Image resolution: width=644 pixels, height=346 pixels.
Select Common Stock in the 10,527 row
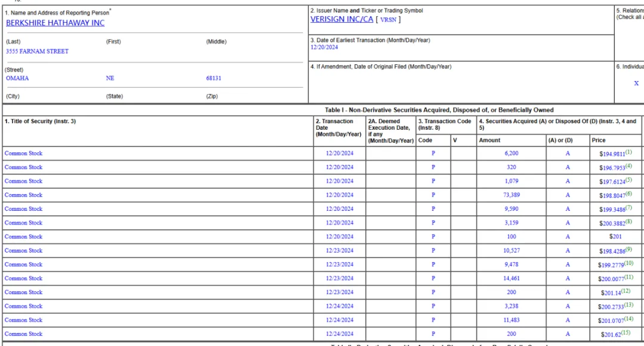[x=23, y=251]
